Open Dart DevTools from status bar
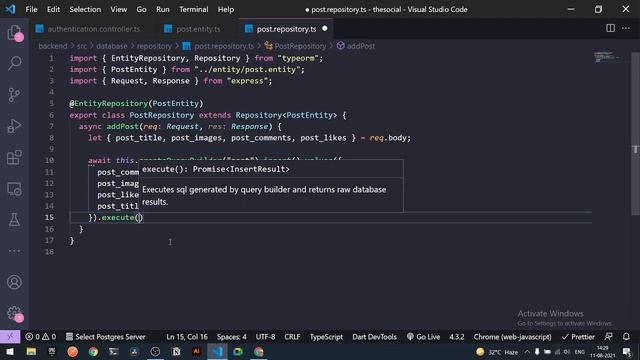This screenshot has width=640, height=360. click(x=374, y=337)
